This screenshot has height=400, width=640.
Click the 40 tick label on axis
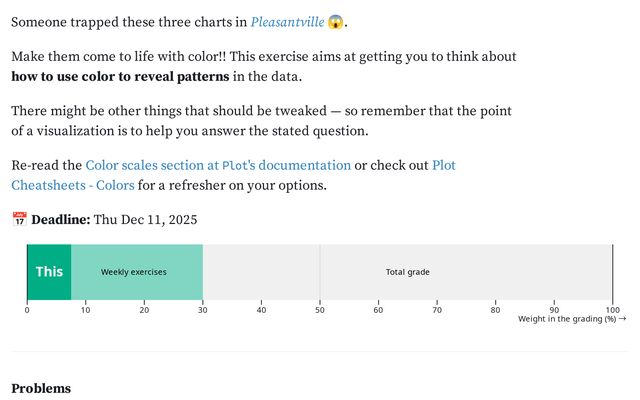(x=261, y=310)
